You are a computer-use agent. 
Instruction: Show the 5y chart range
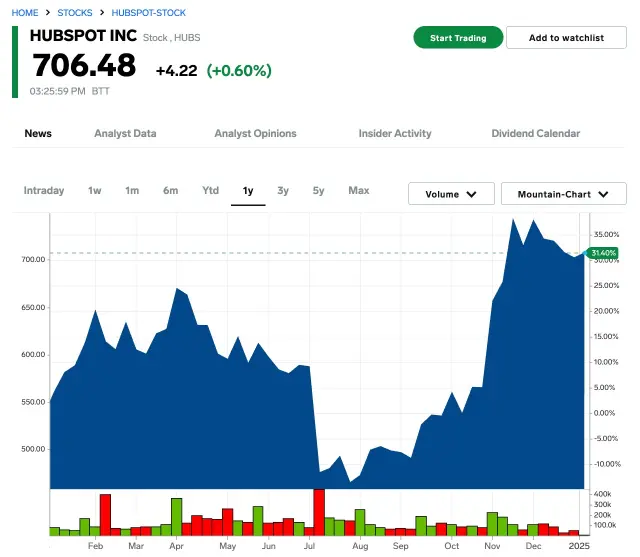318,190
